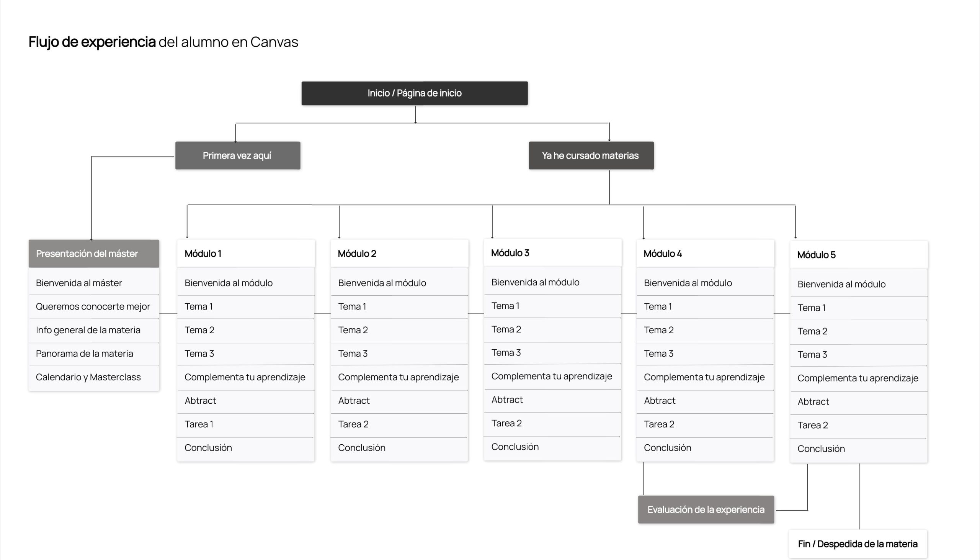Select the Módulo 2 header
The width and height of the screenshot is (980, 560).
pos(399,254)
